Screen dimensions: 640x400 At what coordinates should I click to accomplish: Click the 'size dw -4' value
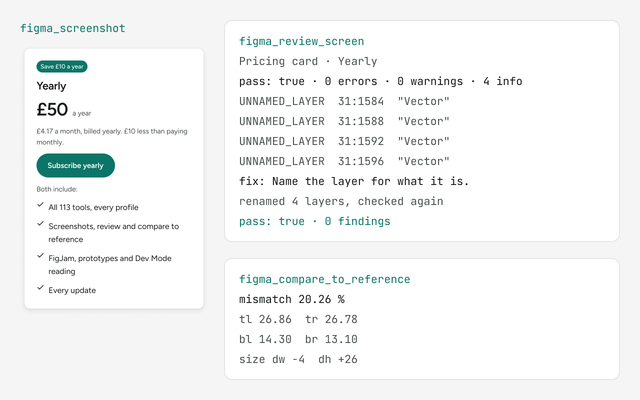tap(272, 359)
